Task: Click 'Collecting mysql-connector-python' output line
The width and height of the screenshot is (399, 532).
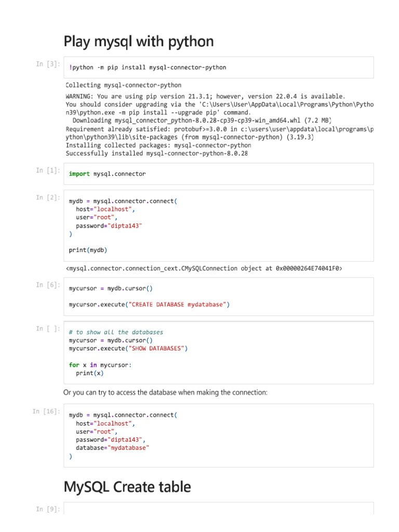Action: click(x=124, y=85)
